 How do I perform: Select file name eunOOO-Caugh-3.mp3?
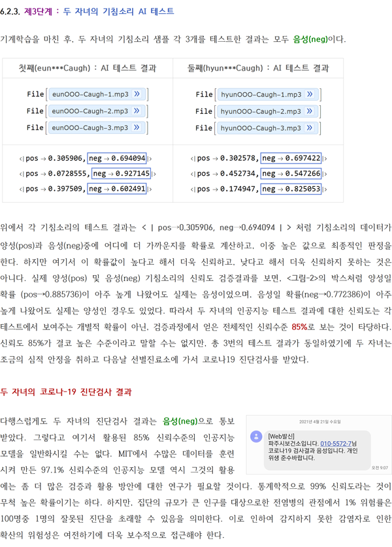pyautogui.click(x=90, y=127)
